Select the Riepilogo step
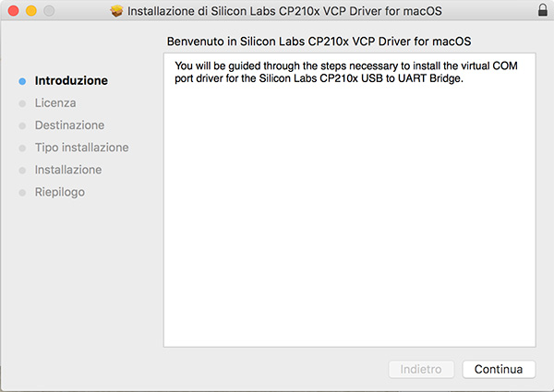The height and width of the screenshot is (392, 554). [x=60, y=192]
